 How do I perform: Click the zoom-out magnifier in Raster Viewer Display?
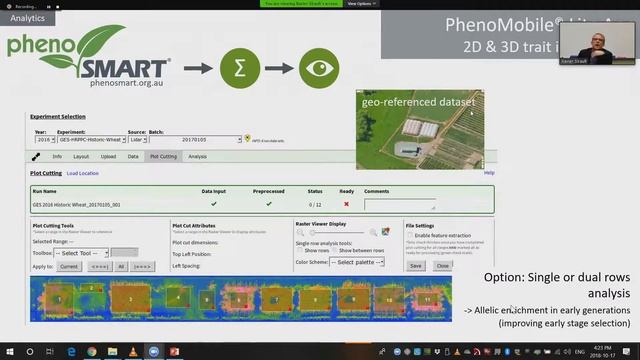click(x=300, y=233)
